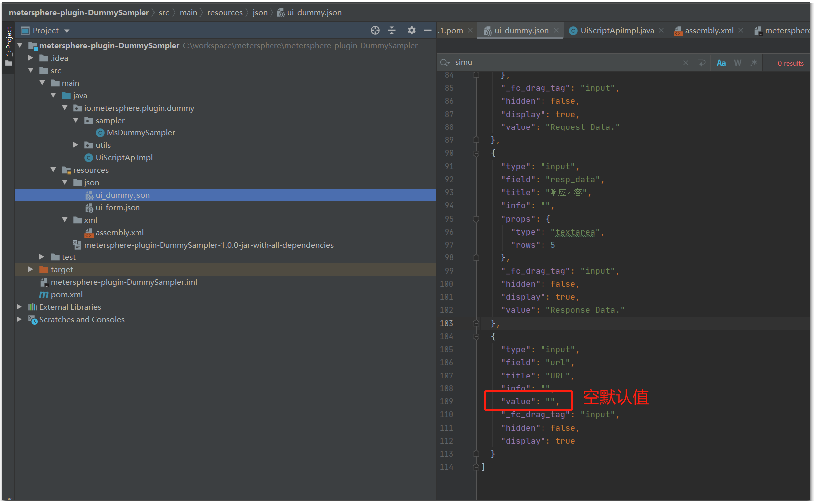Image resolution: width=814 pixels, height=504 pixels.
Task: Click the new line icon in search bar
Action: pyautogui.click(x=702, y=63)
